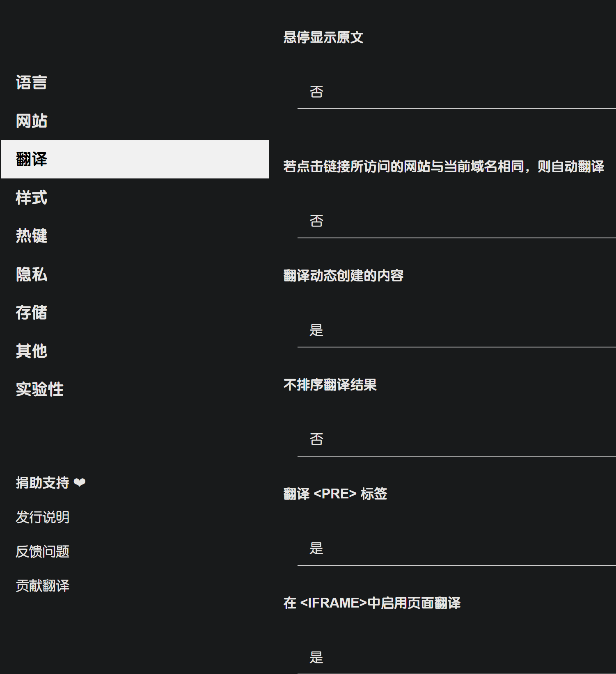Expand the 翻译 <PRE> 标签 dropdown
This screenshot has height=674, width=616.
point(456,548)
